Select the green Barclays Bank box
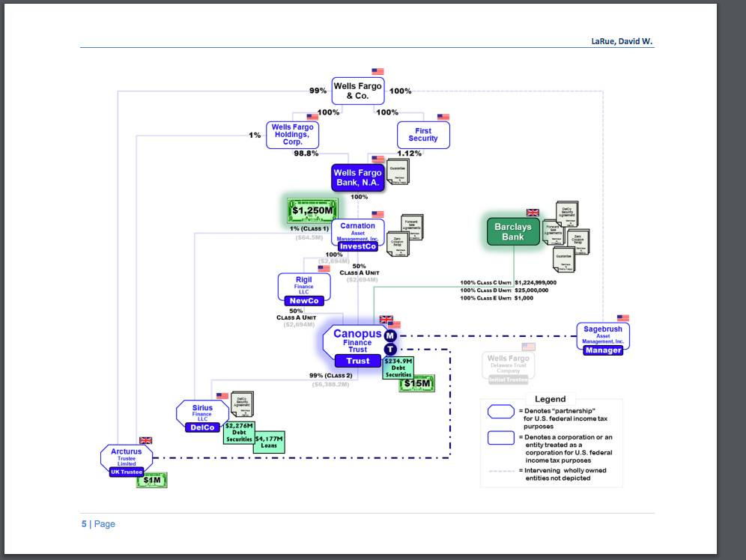 point(513,231)
